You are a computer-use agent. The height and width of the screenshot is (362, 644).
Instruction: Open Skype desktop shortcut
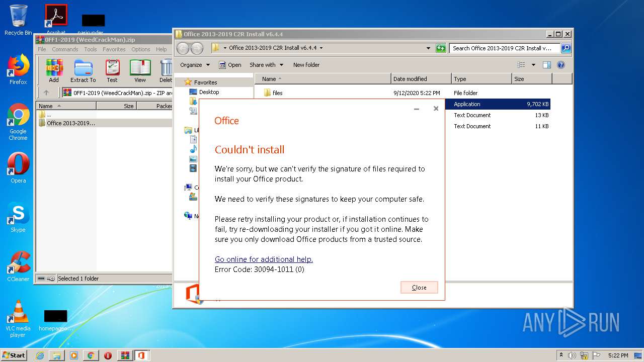18,218
